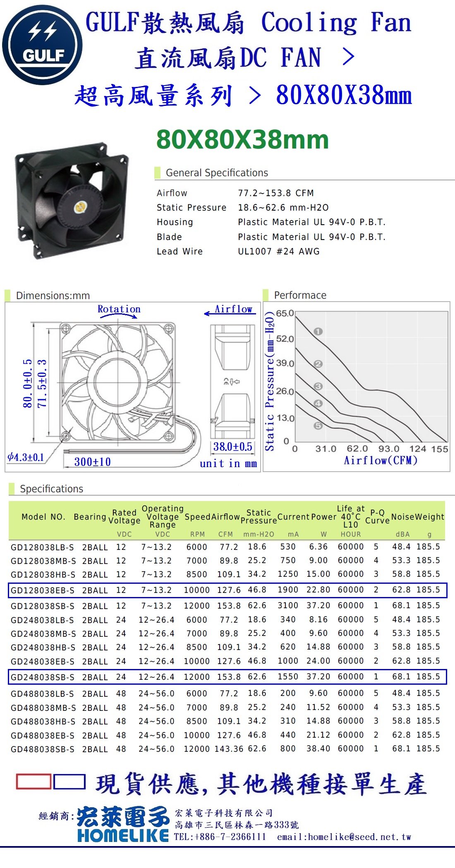Click the green 80X80X38mm heading
Screen dimensions: 455x868
click(242, 139)
